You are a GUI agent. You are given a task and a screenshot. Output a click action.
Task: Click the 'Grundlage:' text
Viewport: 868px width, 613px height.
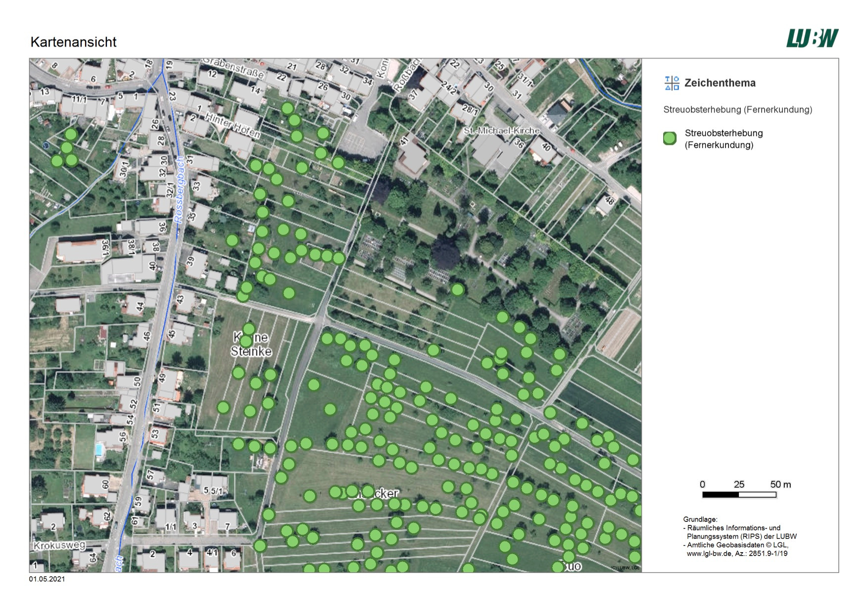pyautogui.click(x=700, y=519)
